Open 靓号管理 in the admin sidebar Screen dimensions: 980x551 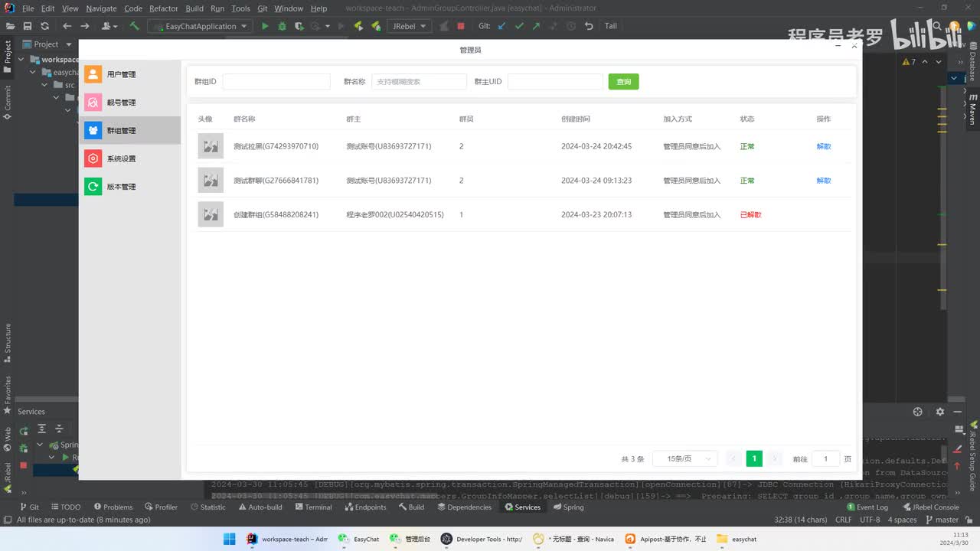[x=130, y=103]
